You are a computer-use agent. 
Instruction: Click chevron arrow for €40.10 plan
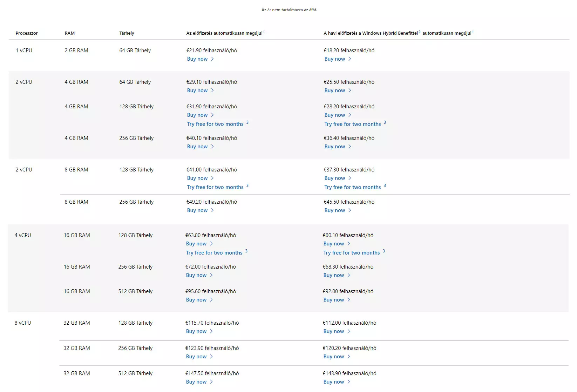pyautogui.click(x=212, y=147)
